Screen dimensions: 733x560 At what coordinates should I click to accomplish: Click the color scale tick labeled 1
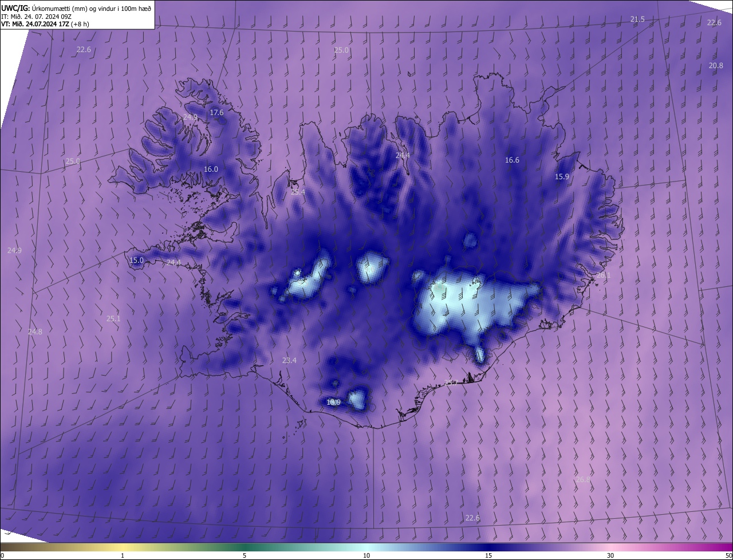coord(123,555)
